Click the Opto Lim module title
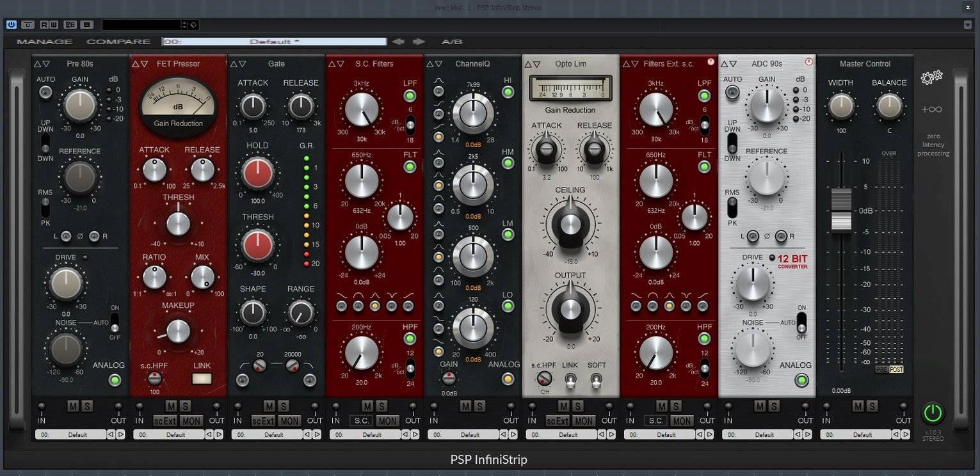The height and width of the screenshot is (476, 980). (x=571, y=64)
